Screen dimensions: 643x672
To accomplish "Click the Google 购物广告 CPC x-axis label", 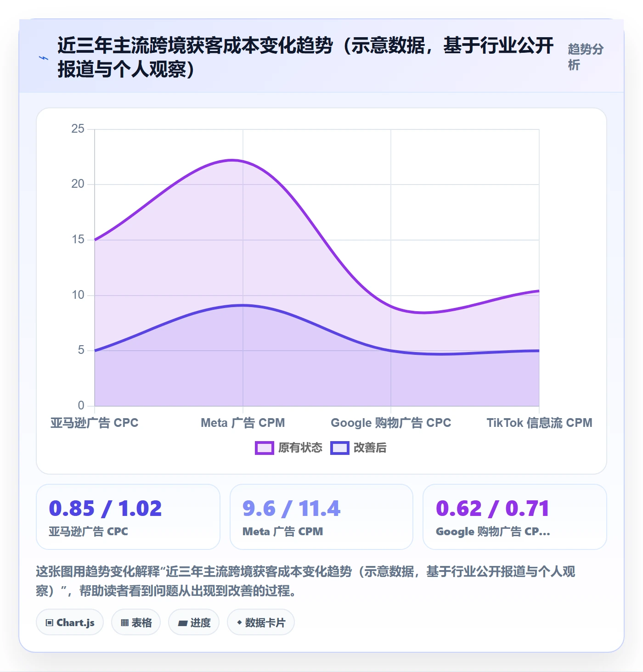I will click(x=391, y=423).
